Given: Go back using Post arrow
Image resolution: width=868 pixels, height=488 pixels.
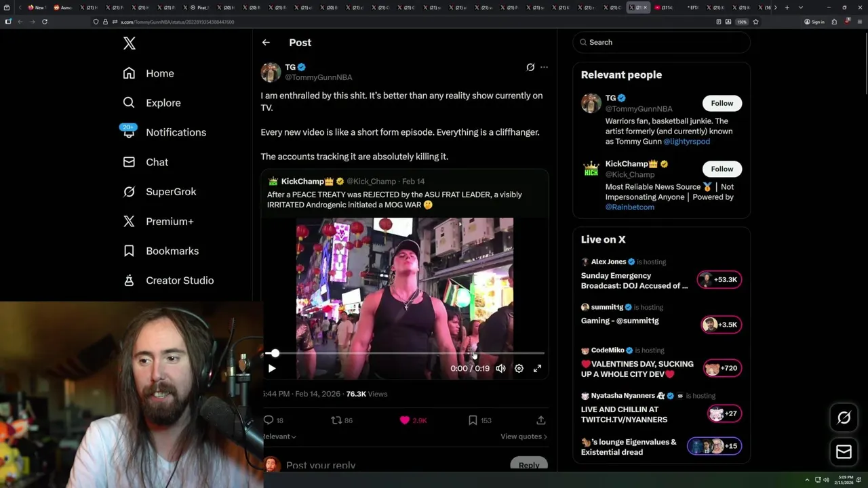Looking at the screenshot, I should pyautogui.click(x=266, y=42).
